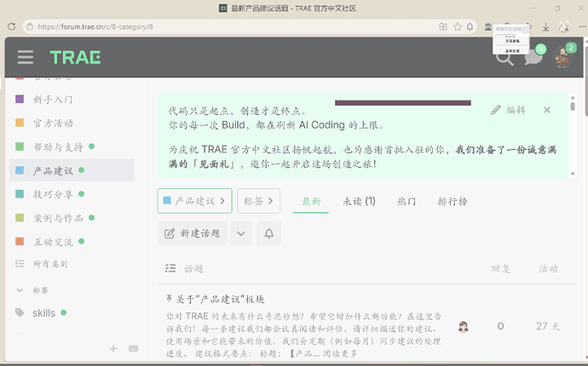Open the 产品建议 category dropdown
The height and width of the screenshot is (366, 588).
194,201
